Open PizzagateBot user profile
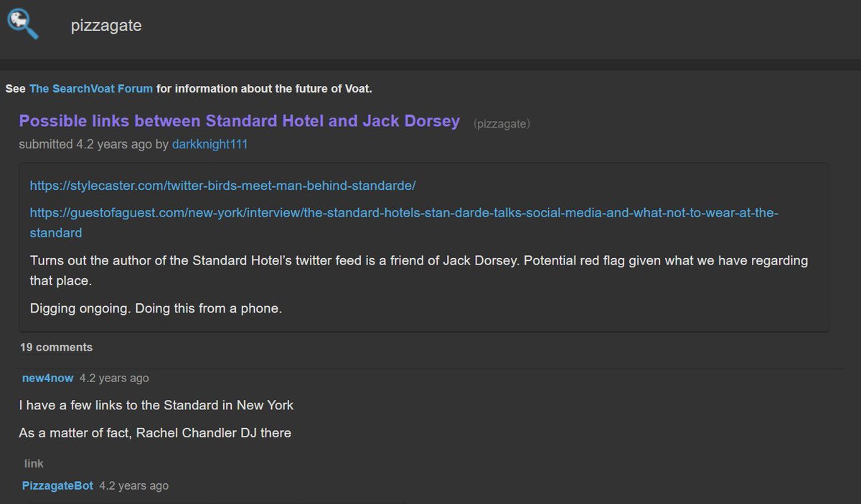861x504 pixels. click(58, 485)
